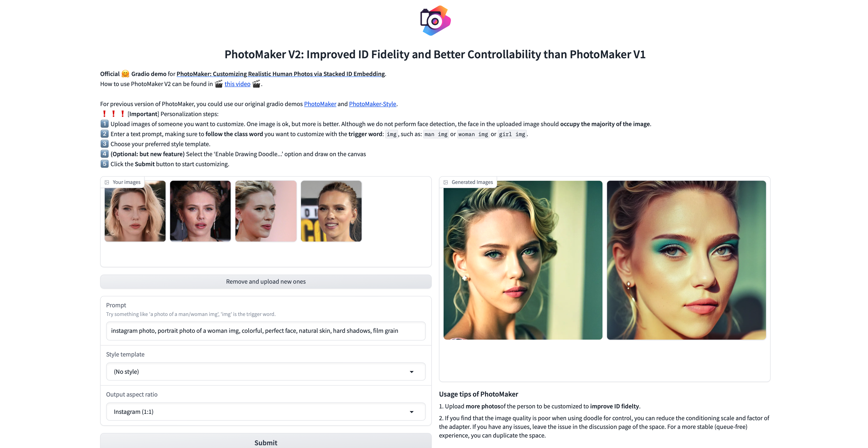Click the image icon beside Generated Images label

click(x=445, y=182)
